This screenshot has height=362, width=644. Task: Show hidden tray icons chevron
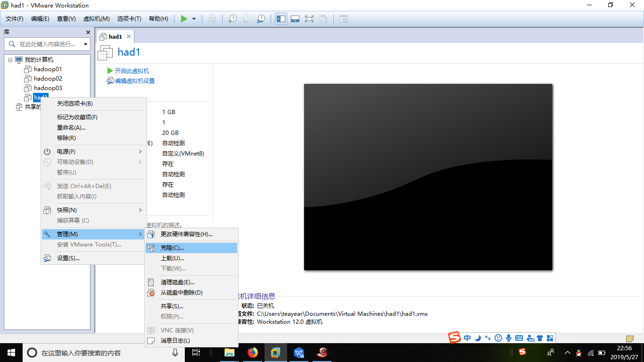(567, 353)
